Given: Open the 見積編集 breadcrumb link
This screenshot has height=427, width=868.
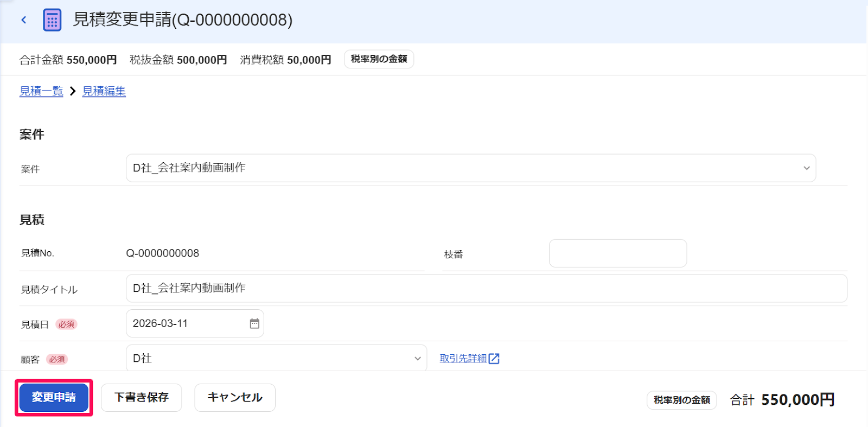Looking at the screenshot, I should pos(104,91).
